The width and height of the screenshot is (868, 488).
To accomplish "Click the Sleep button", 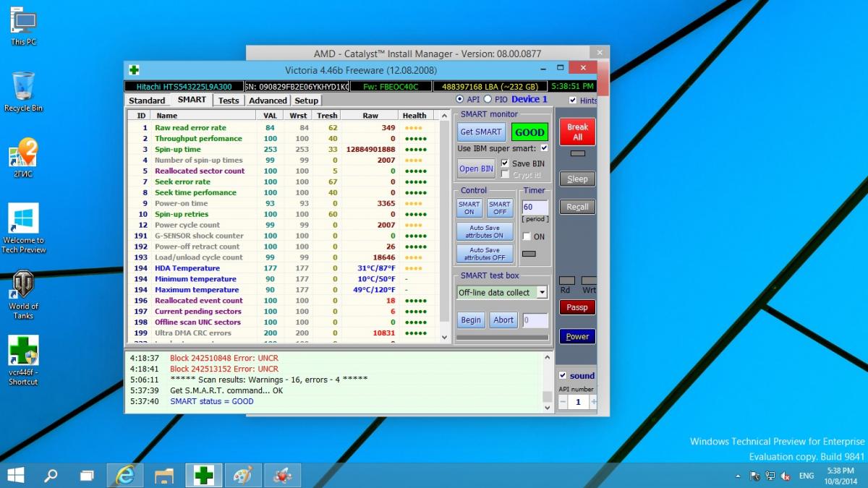I will coord(577,179).
